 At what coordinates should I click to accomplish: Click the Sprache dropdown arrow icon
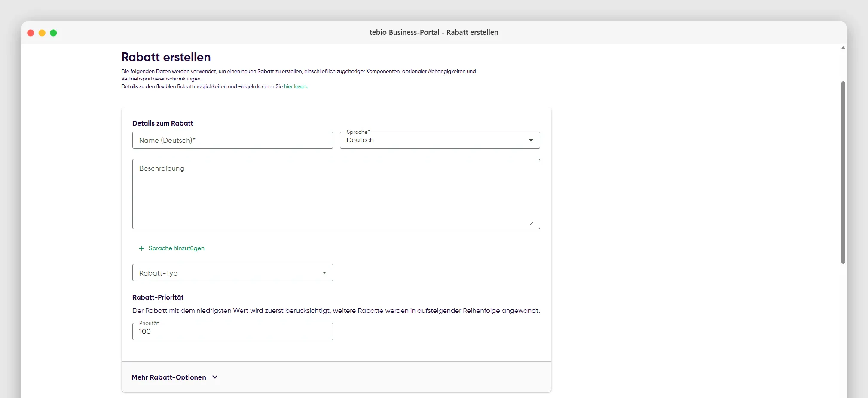[531, 140]
